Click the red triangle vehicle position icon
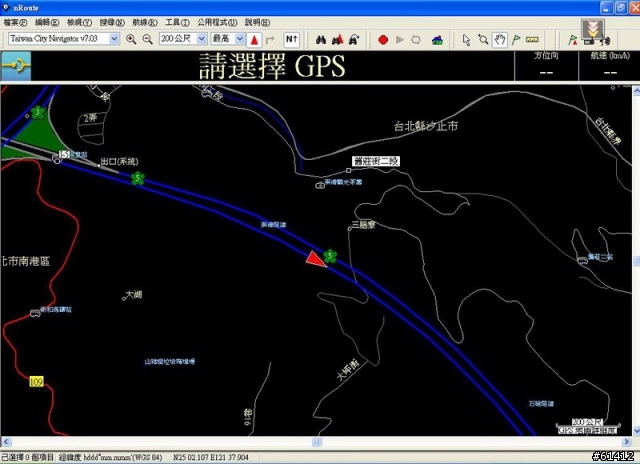This screenshot has height=464, width=640. [x=254, y=40]
